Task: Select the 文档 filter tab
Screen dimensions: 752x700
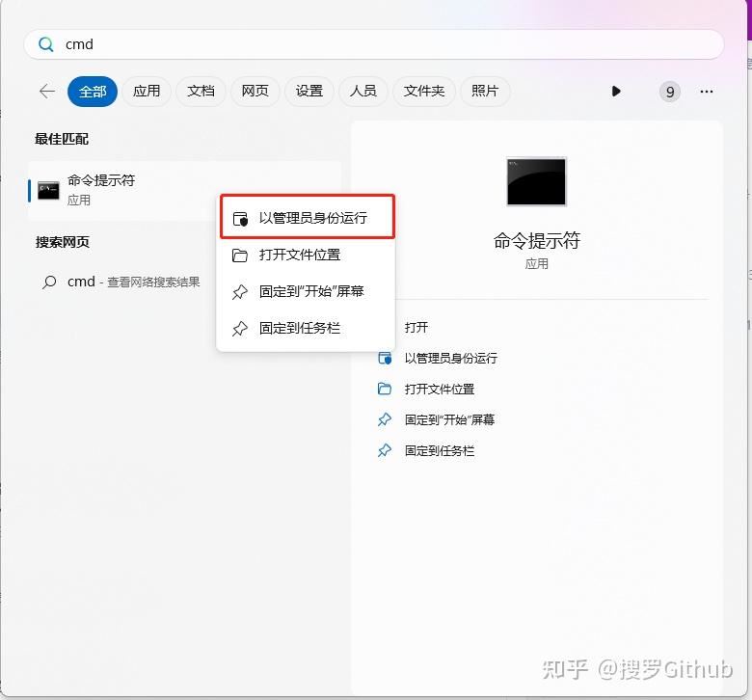Action: pos(201,92)
